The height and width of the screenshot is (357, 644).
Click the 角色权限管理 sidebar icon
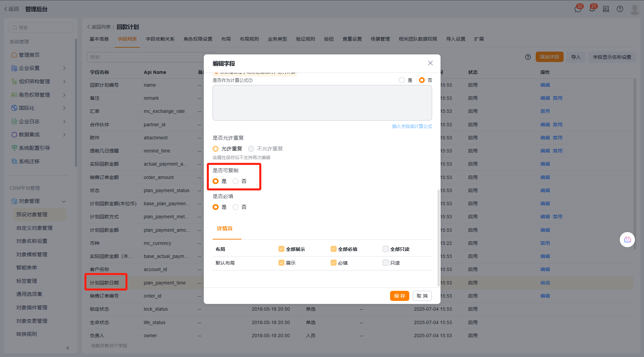pyautogui.click(x=14, y=95)
